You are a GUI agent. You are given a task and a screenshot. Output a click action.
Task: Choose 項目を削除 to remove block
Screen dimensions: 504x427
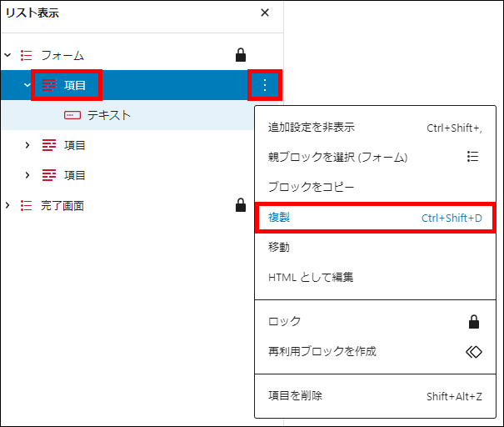(x=375, y=396)
